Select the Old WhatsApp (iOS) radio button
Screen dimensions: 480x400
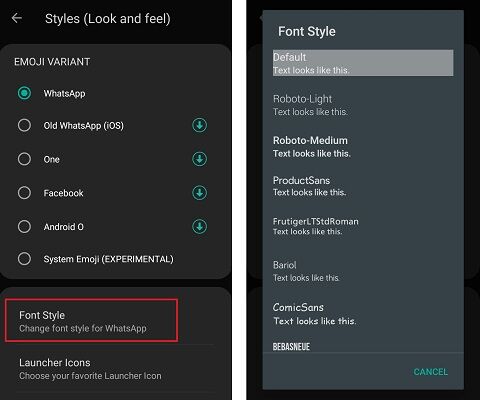click(24, 125)
